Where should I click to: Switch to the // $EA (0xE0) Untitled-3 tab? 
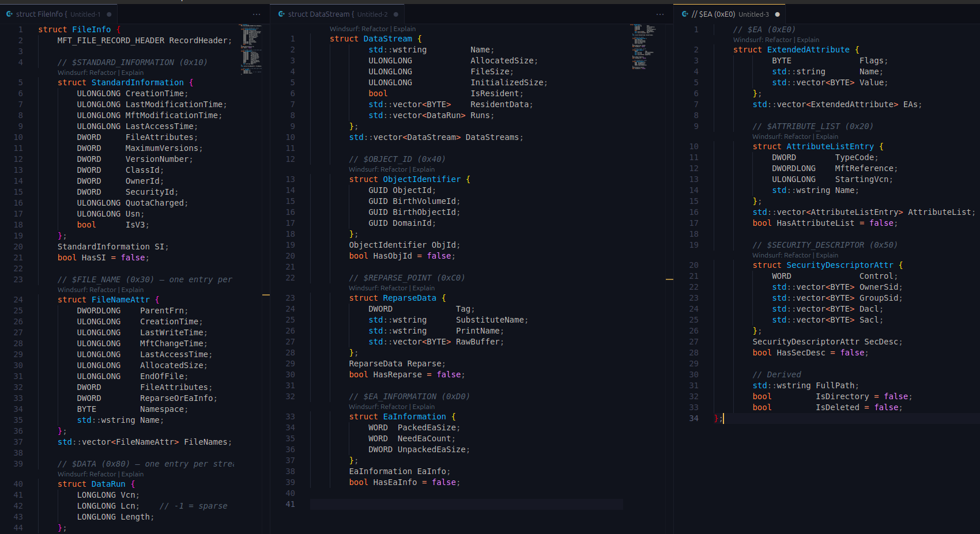pos(730,14)
